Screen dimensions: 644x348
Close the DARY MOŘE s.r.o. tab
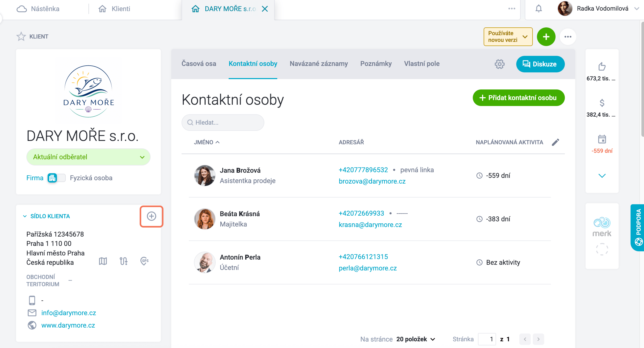tap(265, 9)
